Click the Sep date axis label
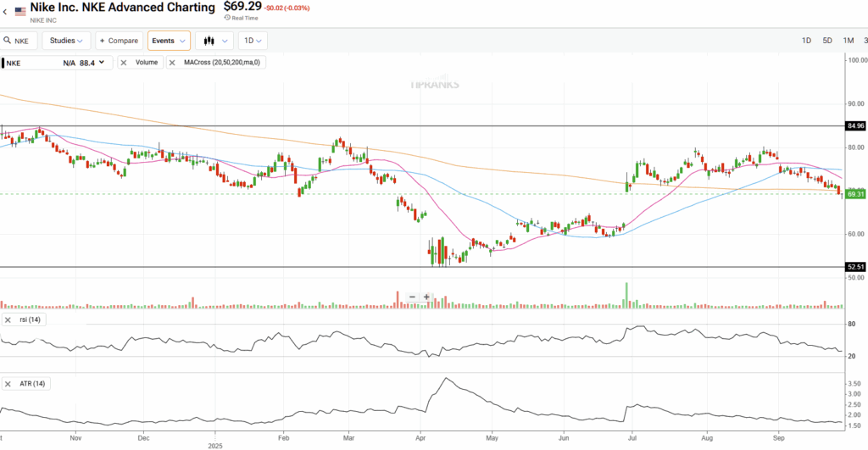This screenshot has height=450, width=868. point(779,438)
